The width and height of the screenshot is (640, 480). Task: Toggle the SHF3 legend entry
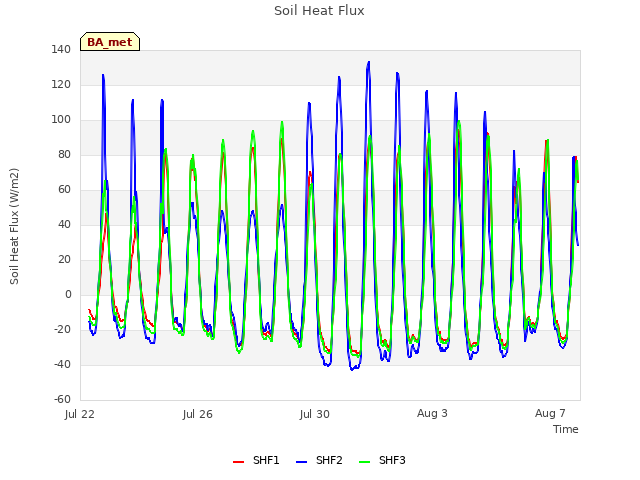tap(382, 461)
